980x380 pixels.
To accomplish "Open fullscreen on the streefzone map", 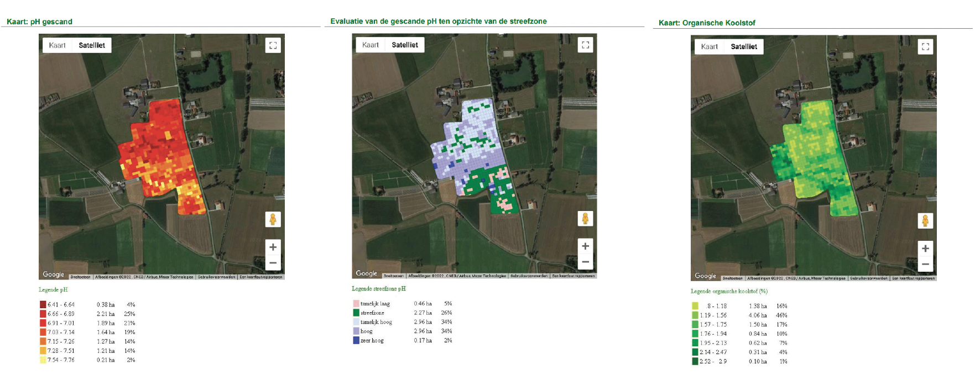I will 585,45.
